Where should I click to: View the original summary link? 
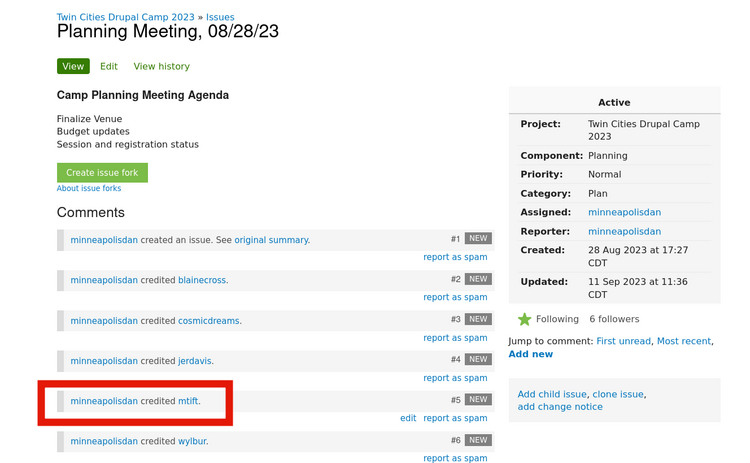(x=271, y=240)
